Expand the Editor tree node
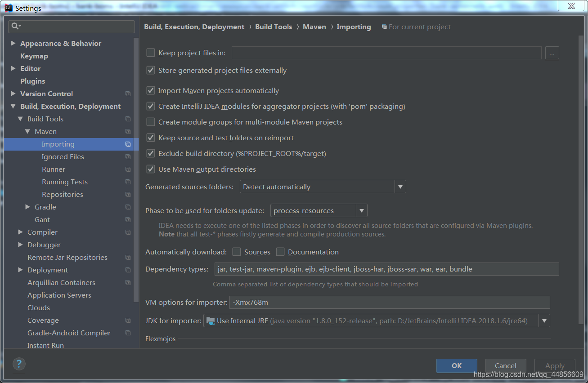The image size is (588, 383). tap(13, 68)
